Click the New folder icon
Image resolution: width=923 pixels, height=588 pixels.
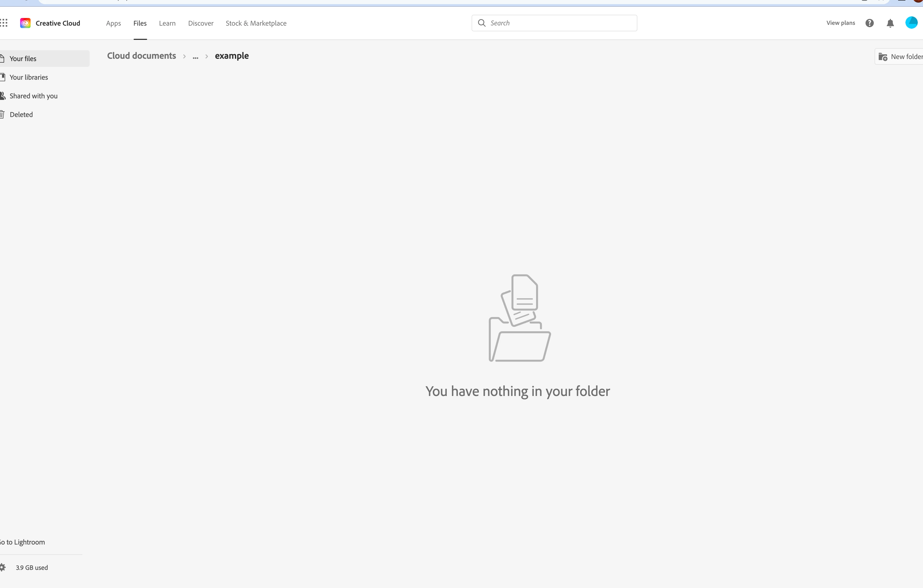pyautogui.click(x=883, y=57)
